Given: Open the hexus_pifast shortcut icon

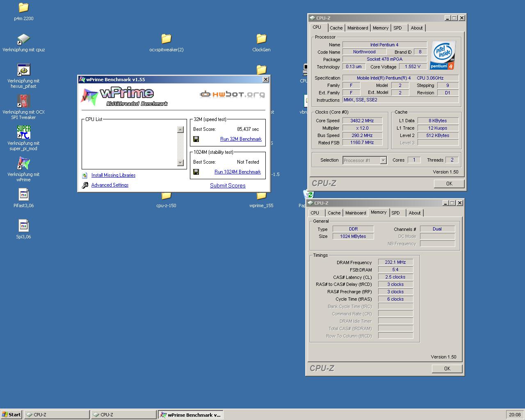Looking at the screenshot, I should point(23,70).
